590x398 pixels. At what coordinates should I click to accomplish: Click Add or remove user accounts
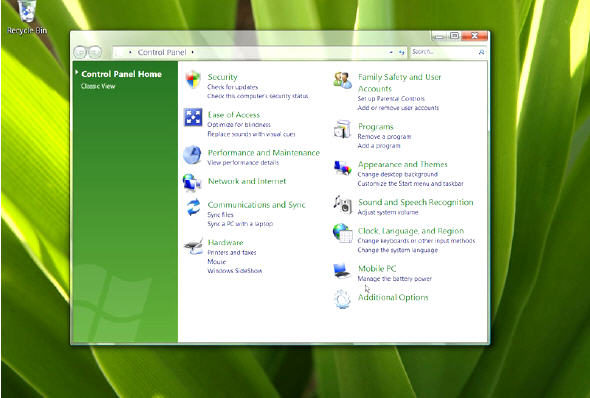point(398,108)
